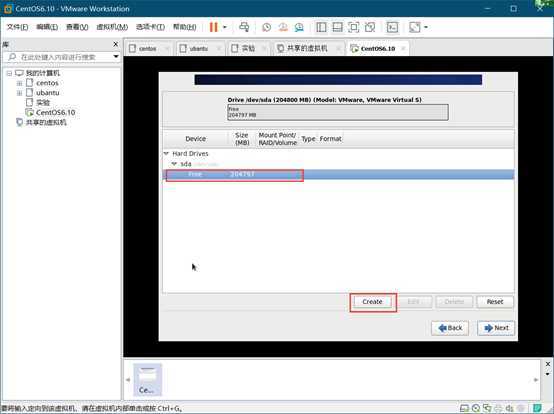Select 共享的虚拟机 in the library tree
The width and height of the screenshot is (554, 414).
(46, 123)
